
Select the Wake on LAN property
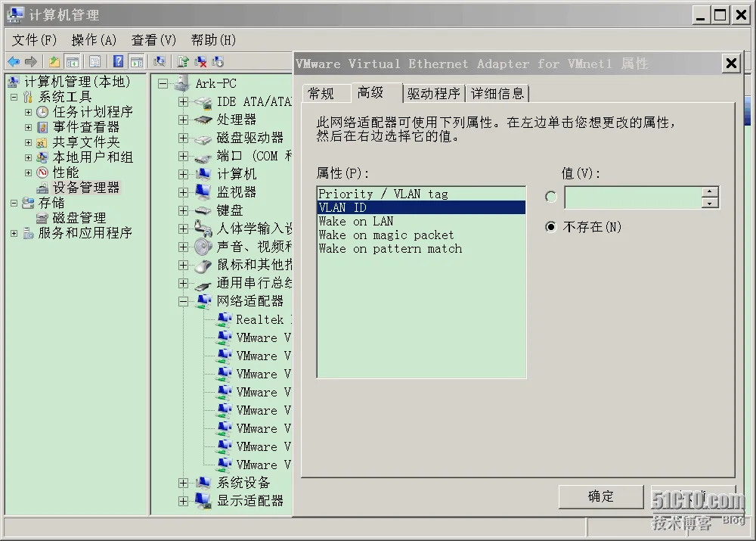pyautogui.click(x=421, y=221)
